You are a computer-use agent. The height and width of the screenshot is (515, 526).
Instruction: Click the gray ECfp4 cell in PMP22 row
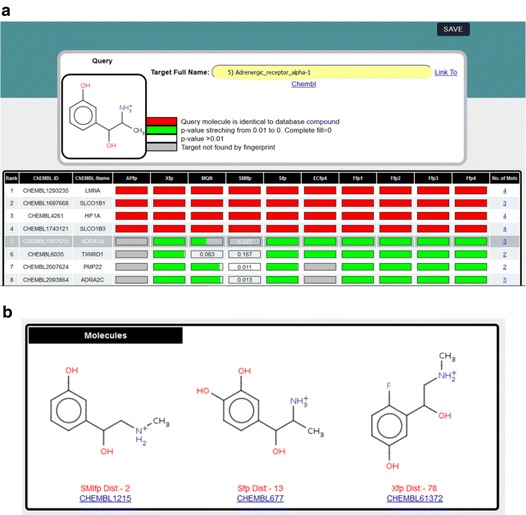(320, 267)
